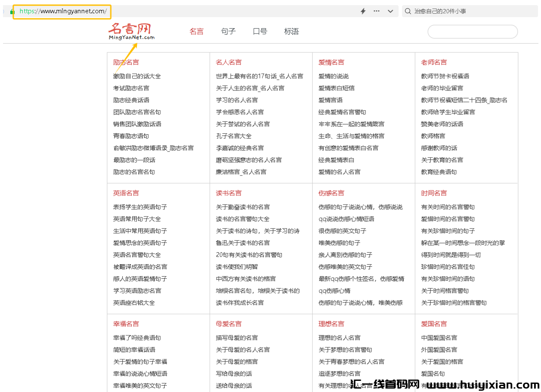Open the 爱情名言 category heading

[331, 62]
